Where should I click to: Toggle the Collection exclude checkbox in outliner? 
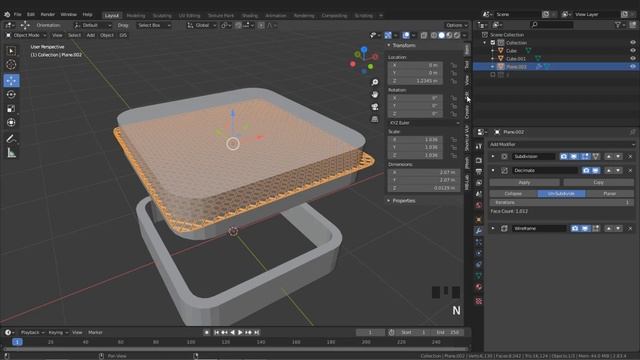pyautogui.click(x=493, y=43)
